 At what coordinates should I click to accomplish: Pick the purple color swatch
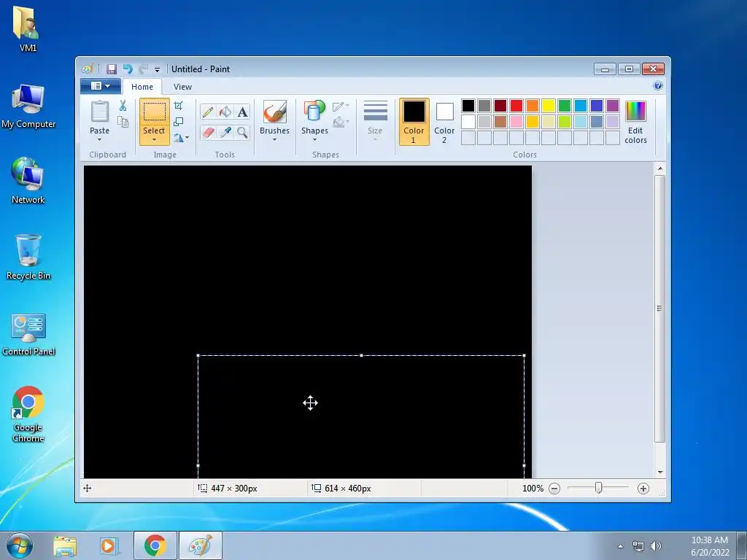[x=613, y=105]
